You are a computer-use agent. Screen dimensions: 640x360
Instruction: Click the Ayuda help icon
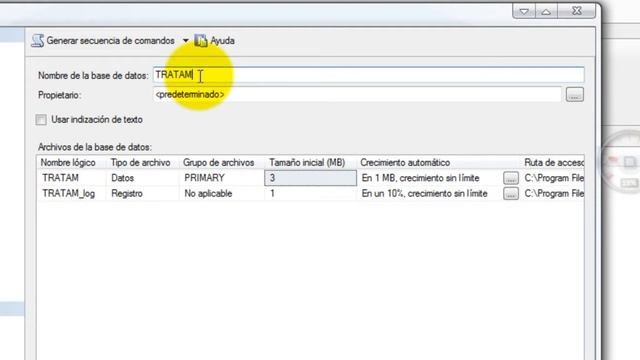click(x=201, y=40)
